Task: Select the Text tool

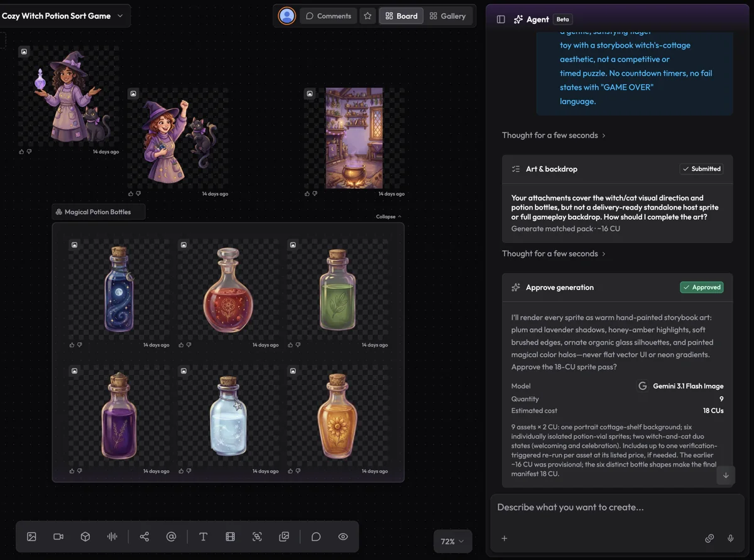Action: [x=204, y=537]
